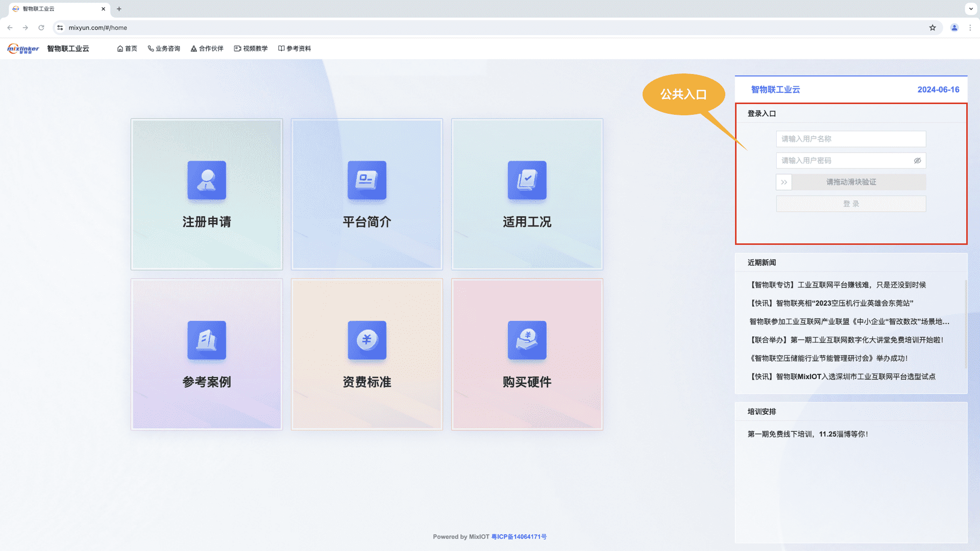Open the 粤ICP备14064171号 footer link
The height and width of the screenshot is (551, 980).
pos(519,537)
